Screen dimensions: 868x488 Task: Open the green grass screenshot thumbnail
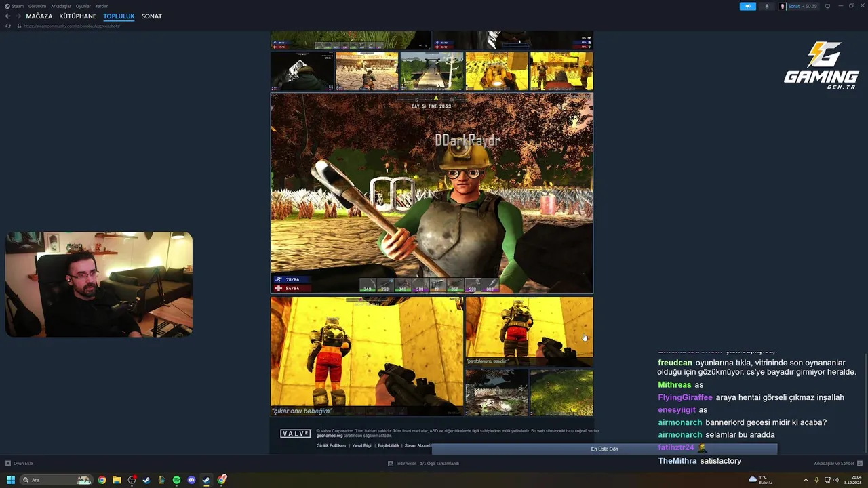click(x=561, y=392)
